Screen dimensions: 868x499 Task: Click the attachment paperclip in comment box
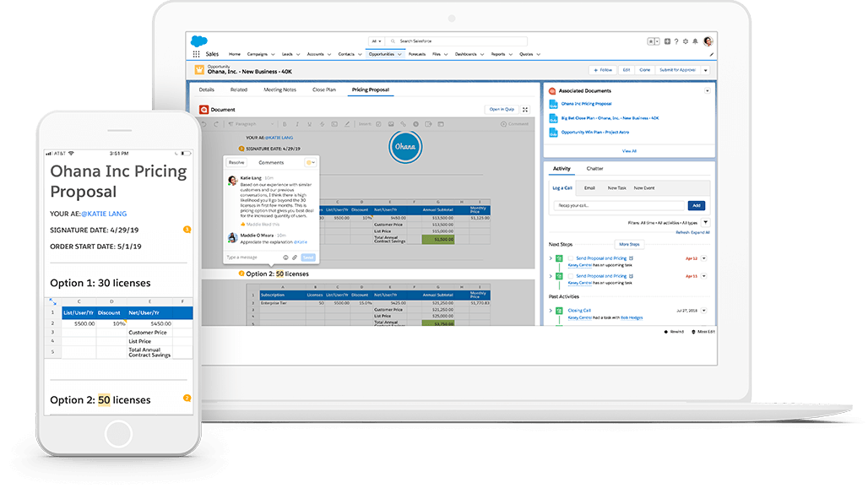tap(295, 257)
